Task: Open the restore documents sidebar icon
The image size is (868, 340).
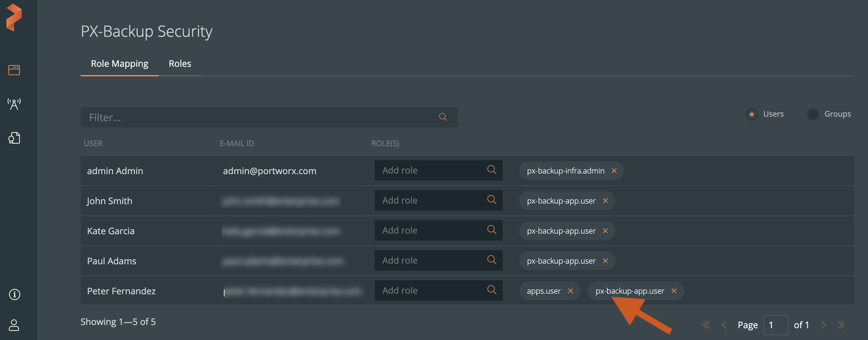Action: coord(14,138)
